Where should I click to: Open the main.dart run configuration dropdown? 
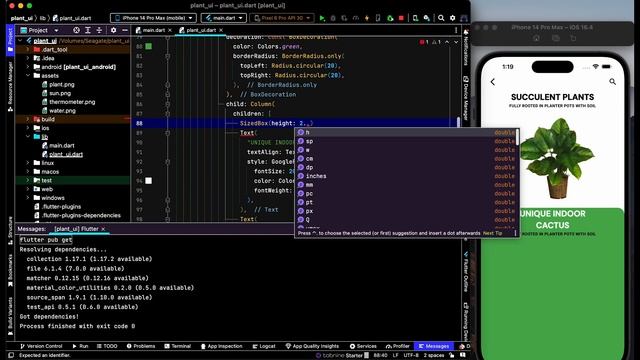(224, 18)
